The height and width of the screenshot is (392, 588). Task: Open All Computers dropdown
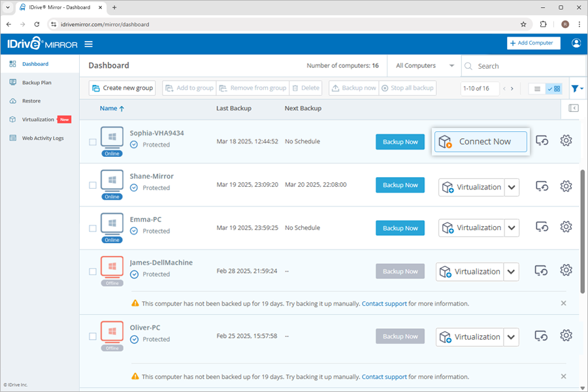[425, 65]
